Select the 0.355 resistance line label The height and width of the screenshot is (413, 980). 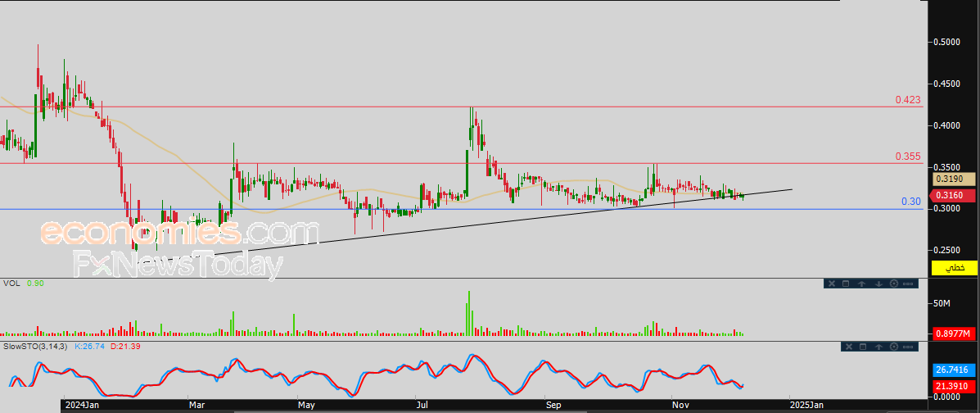tap(908, 157)
